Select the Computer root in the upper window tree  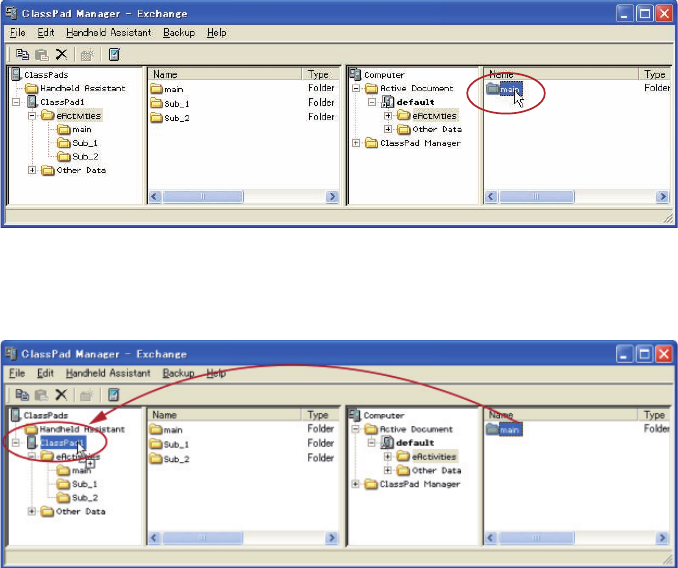[377, 75]
